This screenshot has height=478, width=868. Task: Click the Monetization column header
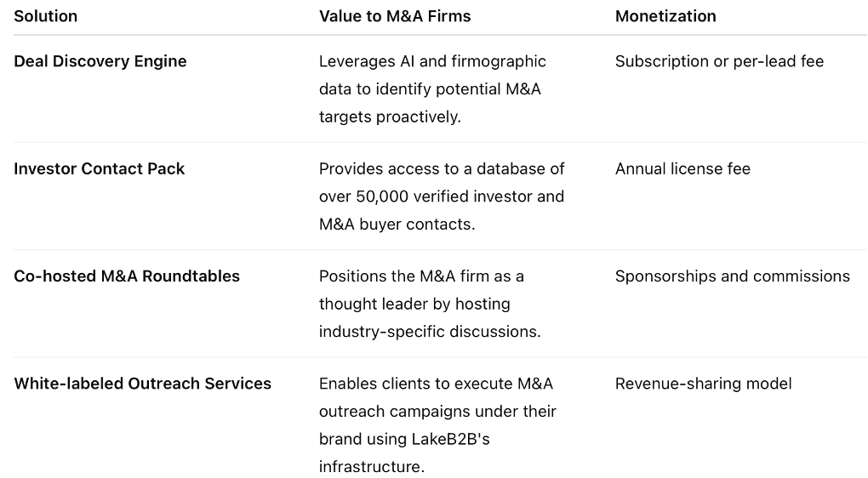(665, 16)
